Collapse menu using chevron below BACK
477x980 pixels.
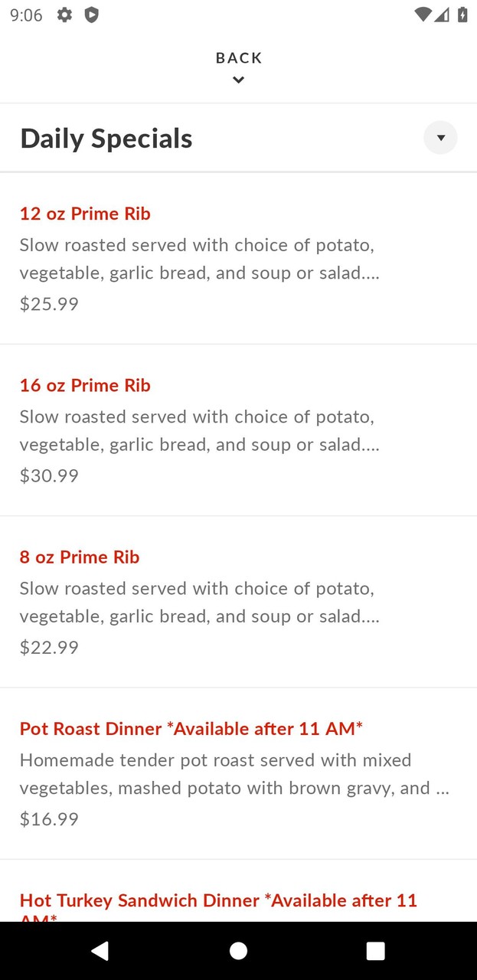click(x=238, y=80)
